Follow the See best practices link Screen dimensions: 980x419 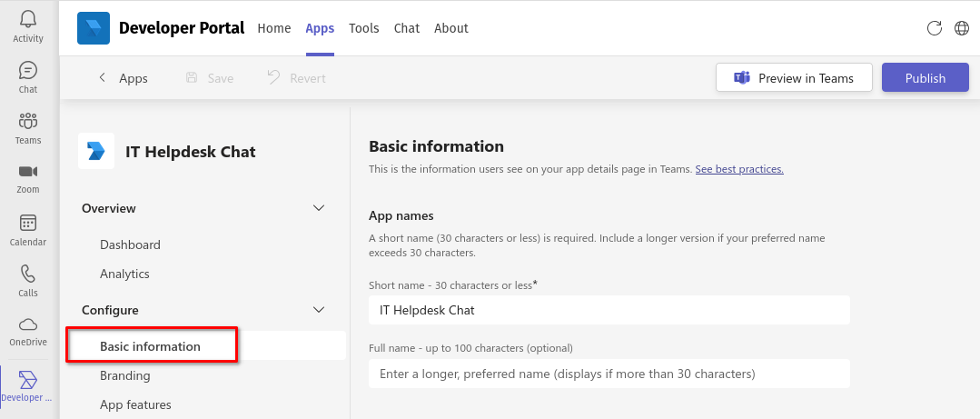(x=739, y=169)
